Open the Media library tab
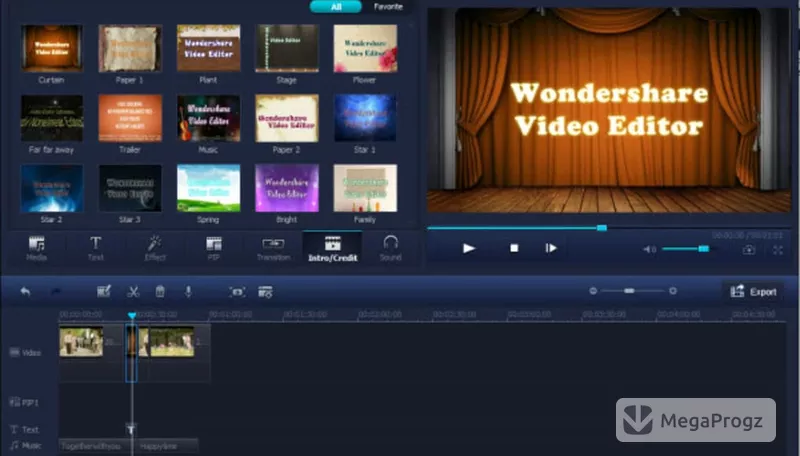Viewport: 800px width, 456px height. pos(37,248)
